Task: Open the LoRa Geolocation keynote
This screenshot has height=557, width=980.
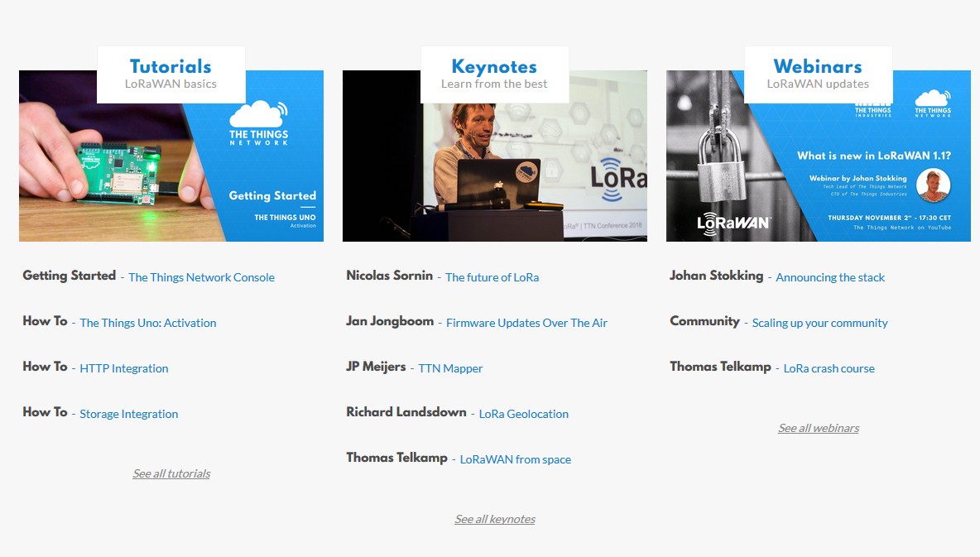Action: [x=524, y=414]
